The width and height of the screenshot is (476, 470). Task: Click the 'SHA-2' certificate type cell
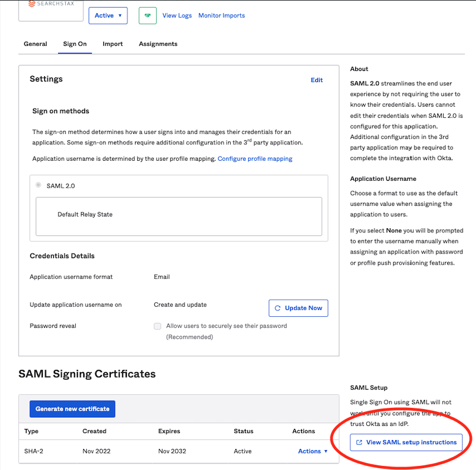coord(33,451)
